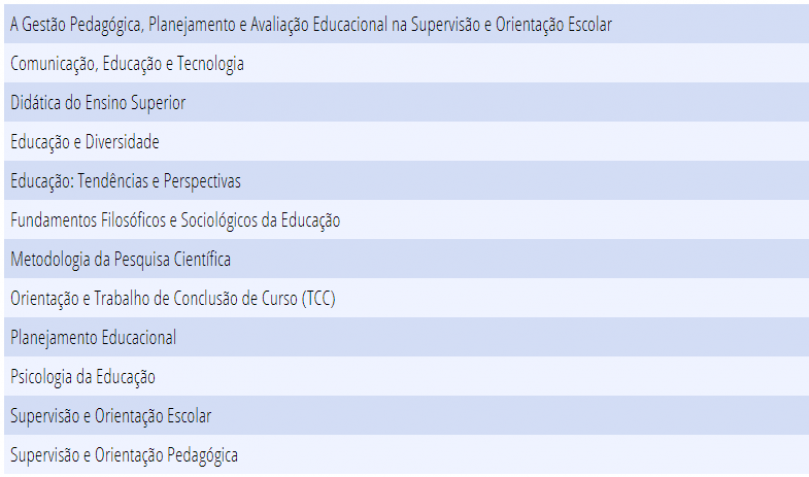Choose Supervisão e Orientação Escolar row
This screenshot has height=477, width=809.
click(407, 416)
